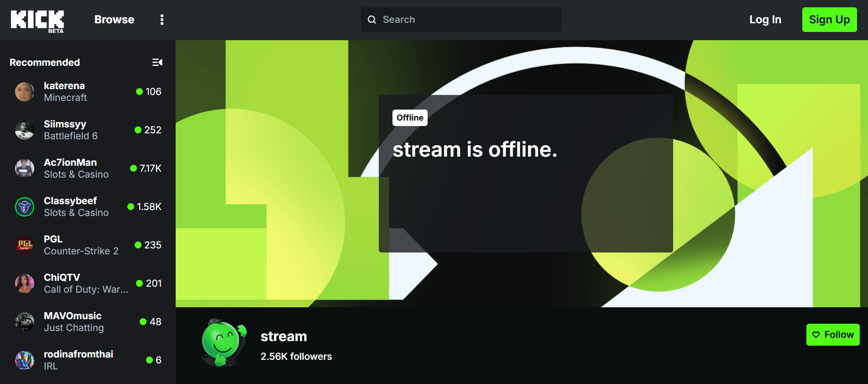Click Slots & Casino under Ac7ionMan
This screenshot has height=384, width=868.
click(x=76, y=174)
